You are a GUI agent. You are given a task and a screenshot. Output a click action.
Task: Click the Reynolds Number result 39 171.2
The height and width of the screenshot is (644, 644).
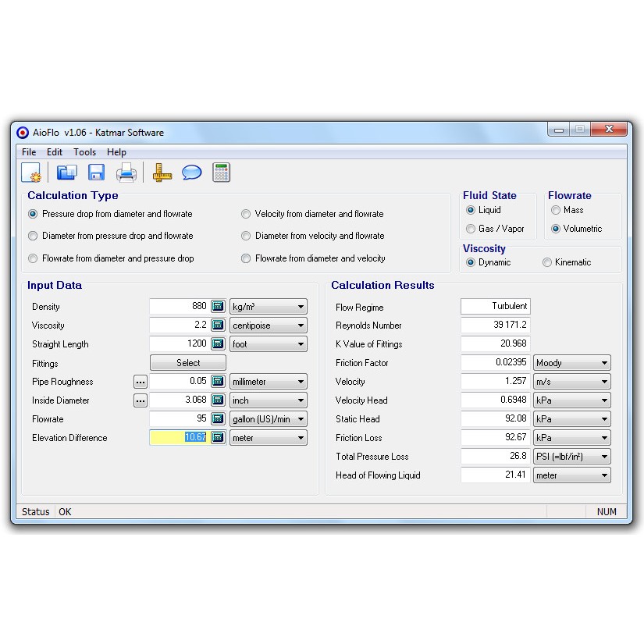[x=496, y=325]
